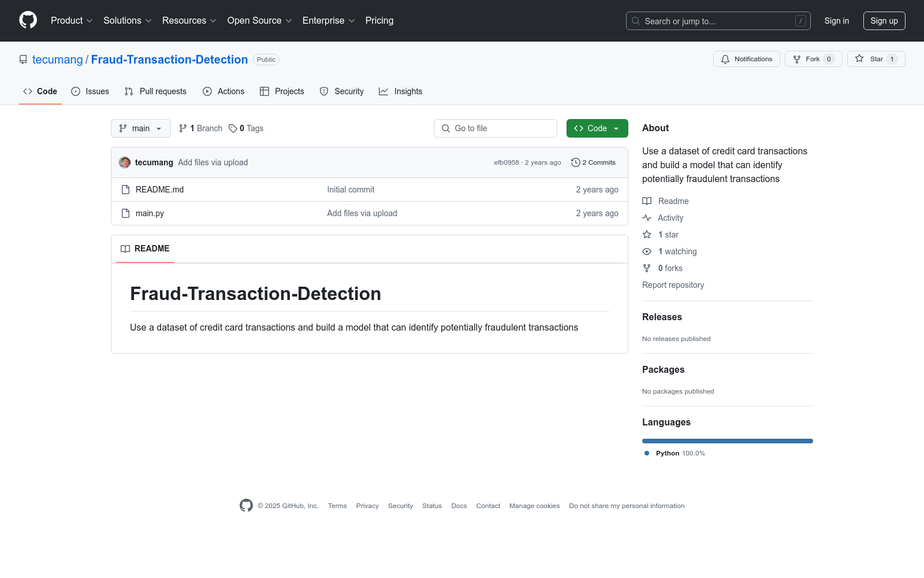Switch to the Security tab
Image resolution: width=924 pixels, height=578 pixels.
pyautogui.click(x=342, y=91)
